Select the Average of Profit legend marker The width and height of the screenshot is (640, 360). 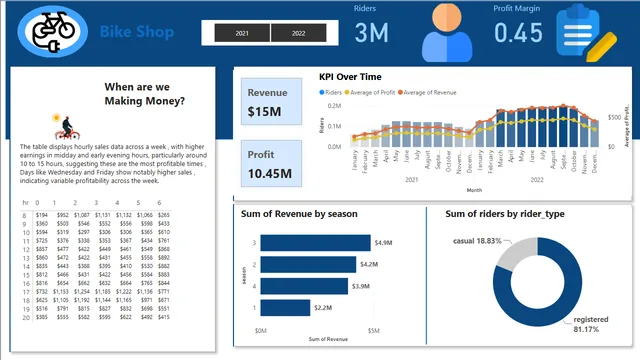tap(347, 93)
